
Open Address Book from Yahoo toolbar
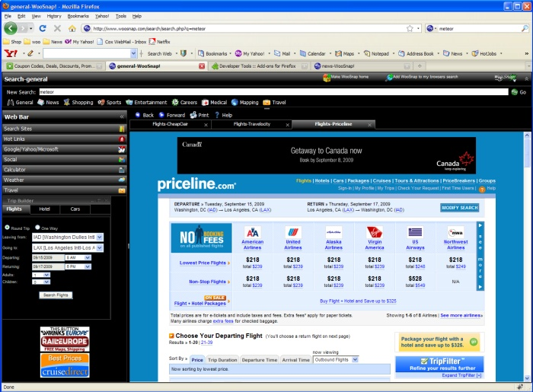pos(416,54)
